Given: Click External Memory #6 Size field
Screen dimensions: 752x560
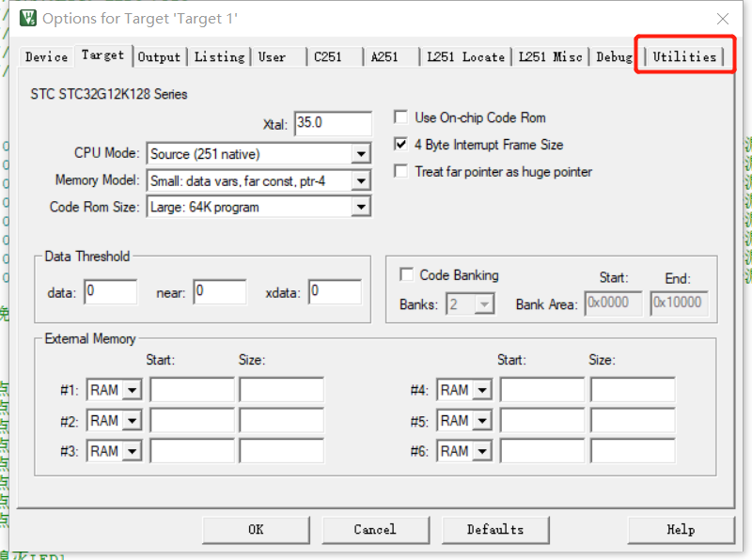Looking at the screenshot, I should click(633, 451).
